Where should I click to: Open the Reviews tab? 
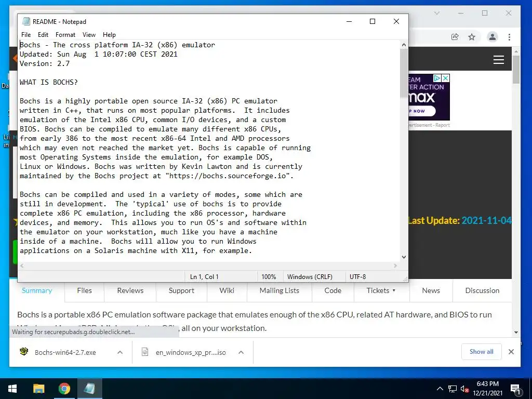[x=130, y=290]
